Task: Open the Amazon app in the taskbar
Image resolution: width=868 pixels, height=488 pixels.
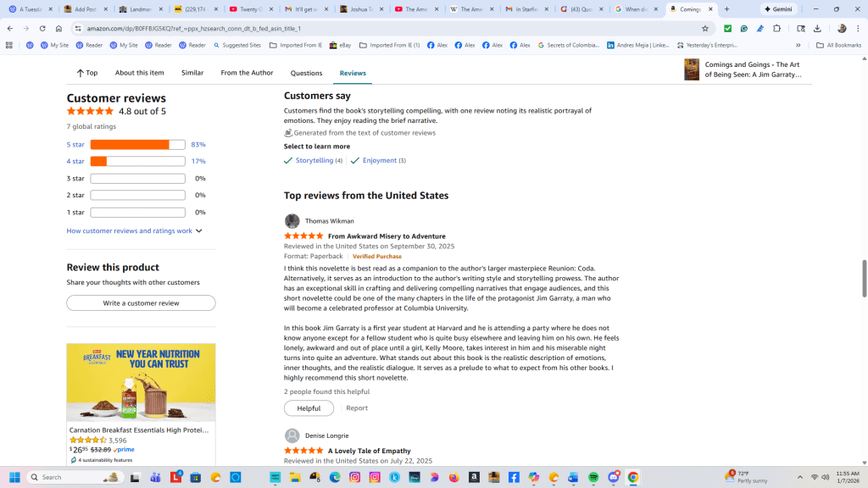Action: click(474, 477)
